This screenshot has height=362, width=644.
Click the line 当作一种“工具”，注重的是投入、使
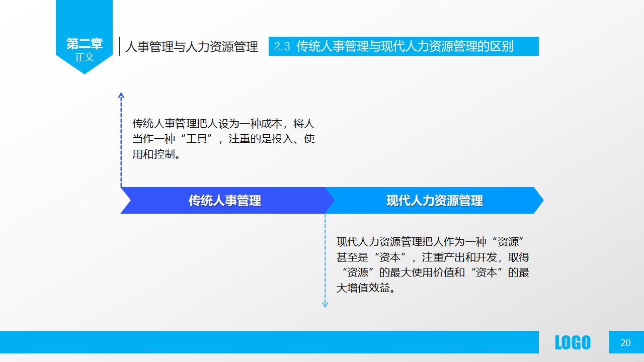[223, 139]
